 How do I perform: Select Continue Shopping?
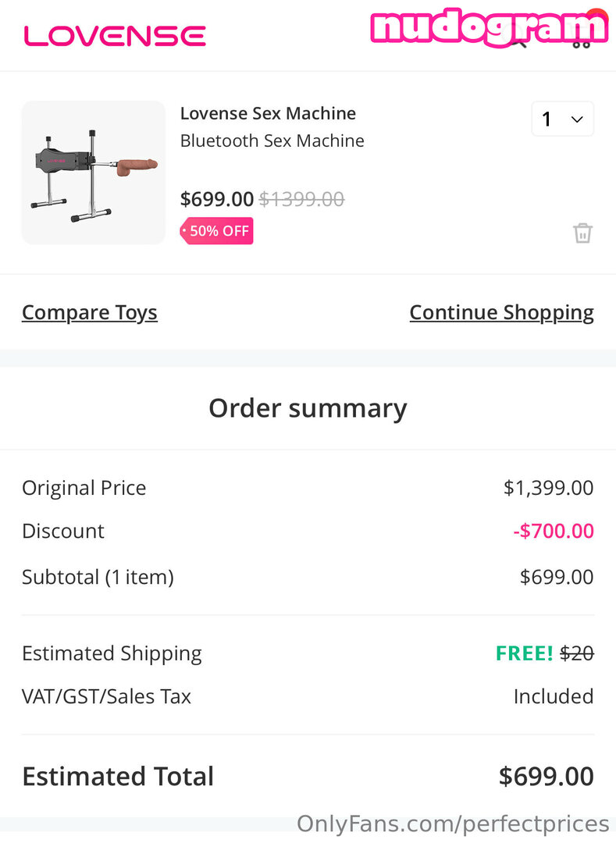(x=501, y=312)
